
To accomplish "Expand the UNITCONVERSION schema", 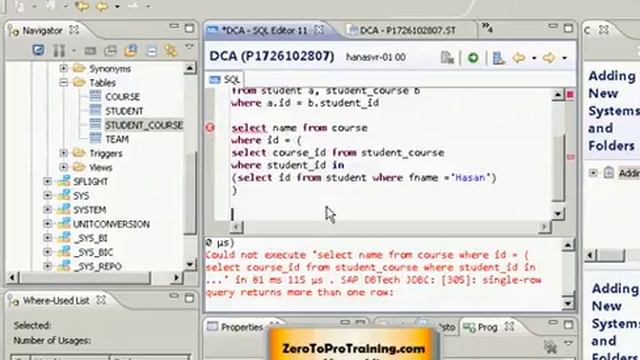I will (x=47, y=224).
